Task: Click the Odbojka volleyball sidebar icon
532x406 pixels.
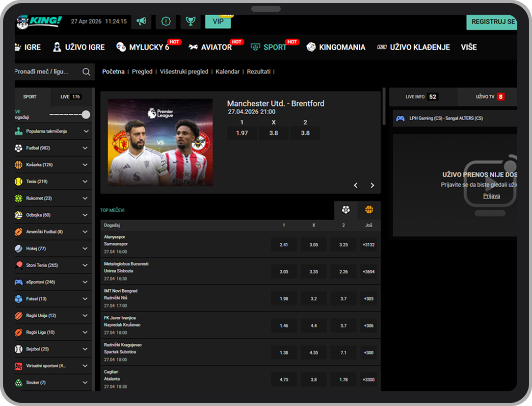Action: (19, 215)
